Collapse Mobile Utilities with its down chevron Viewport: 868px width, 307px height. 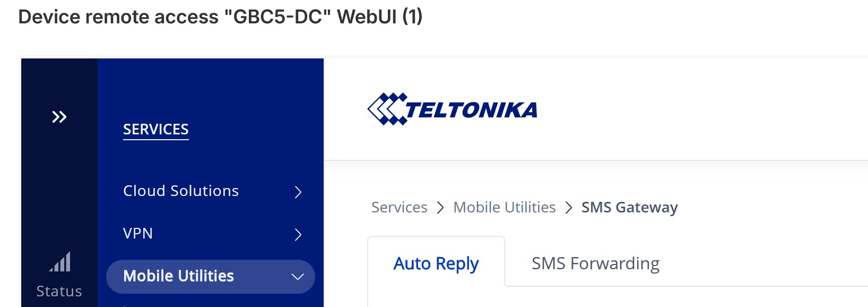[298, 277]
